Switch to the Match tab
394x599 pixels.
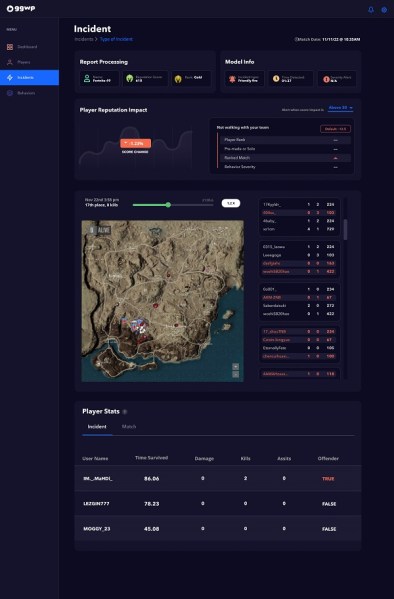point(129,427)
